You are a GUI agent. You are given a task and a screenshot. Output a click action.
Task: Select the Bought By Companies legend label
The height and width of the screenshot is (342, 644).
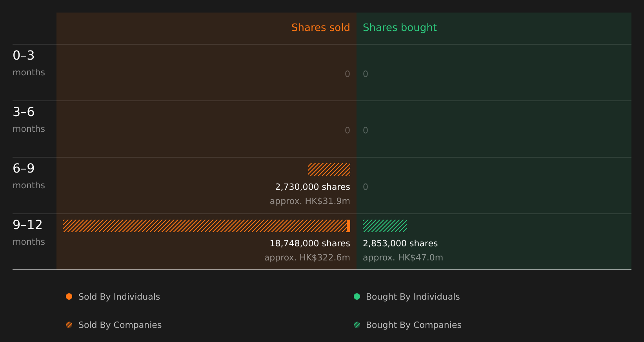click(413, 325)
